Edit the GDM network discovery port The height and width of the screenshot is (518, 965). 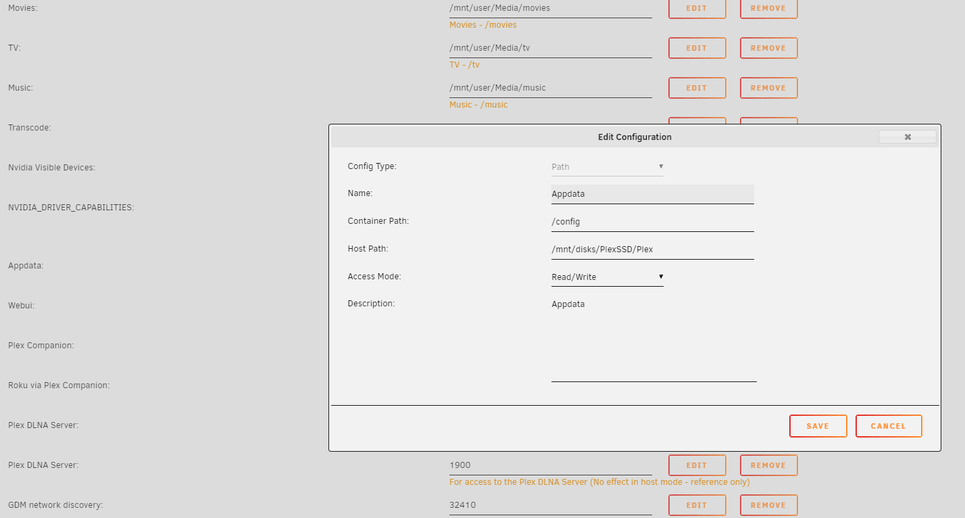click(x=697, y=505)
